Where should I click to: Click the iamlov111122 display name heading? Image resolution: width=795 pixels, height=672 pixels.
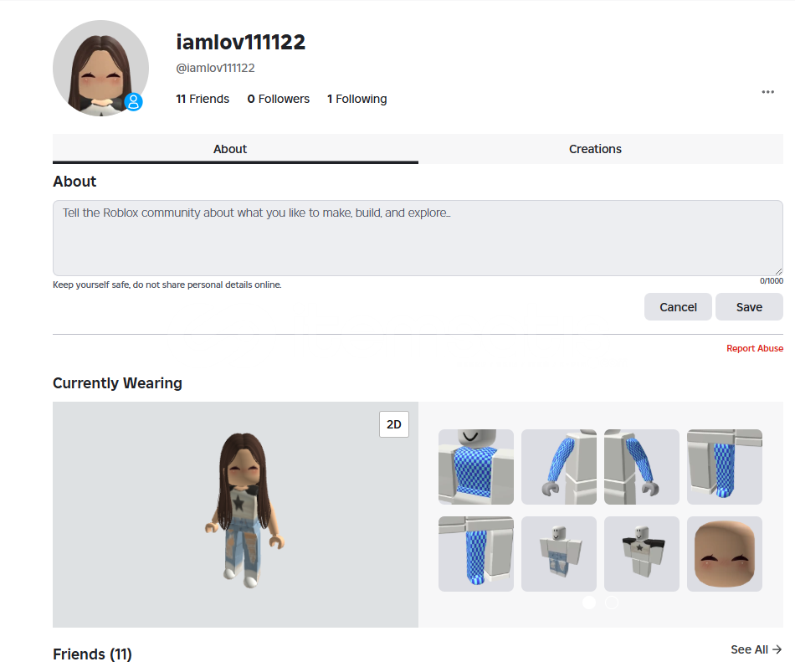click(240, 42)
